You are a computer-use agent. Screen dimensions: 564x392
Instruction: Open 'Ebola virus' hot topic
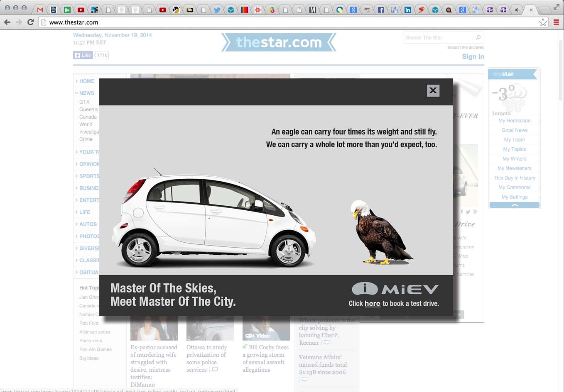pos(91,341)
